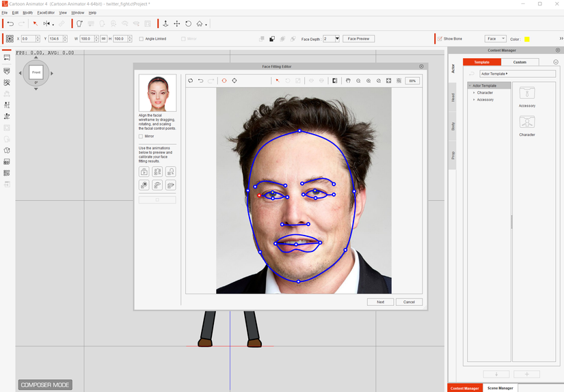
Task: Select the crosshair circle tool in Face Fitting Editor
Action: coord(234,81)
